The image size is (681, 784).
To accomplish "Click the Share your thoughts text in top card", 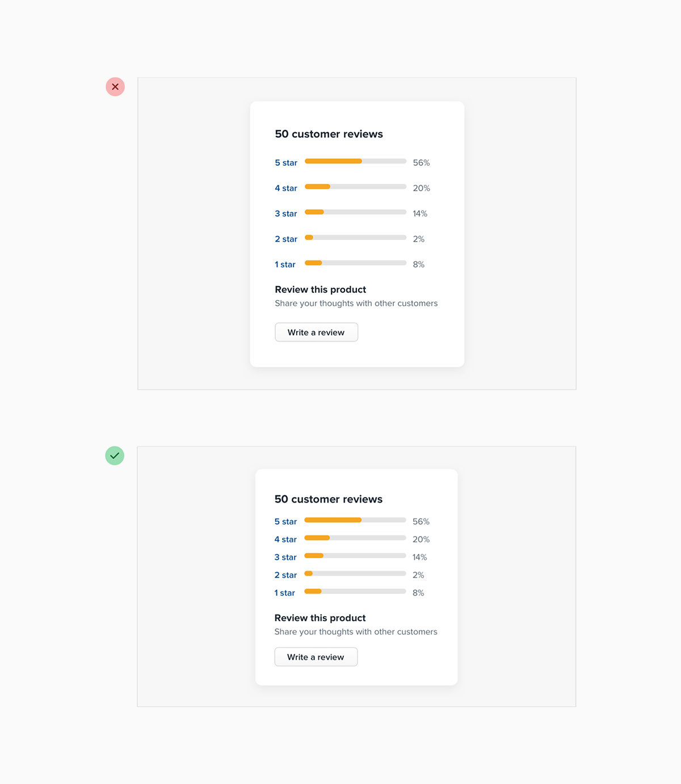I will tap(356, 303).
